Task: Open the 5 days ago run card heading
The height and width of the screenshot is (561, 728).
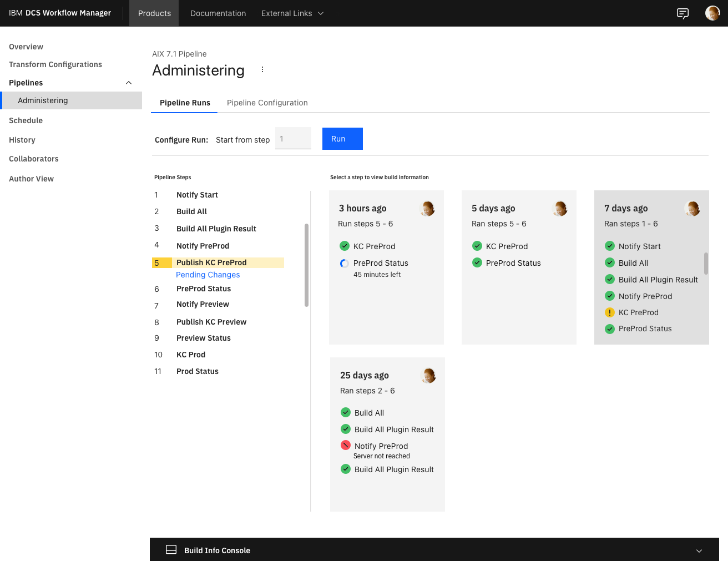Action: click(x=493, y=208)
